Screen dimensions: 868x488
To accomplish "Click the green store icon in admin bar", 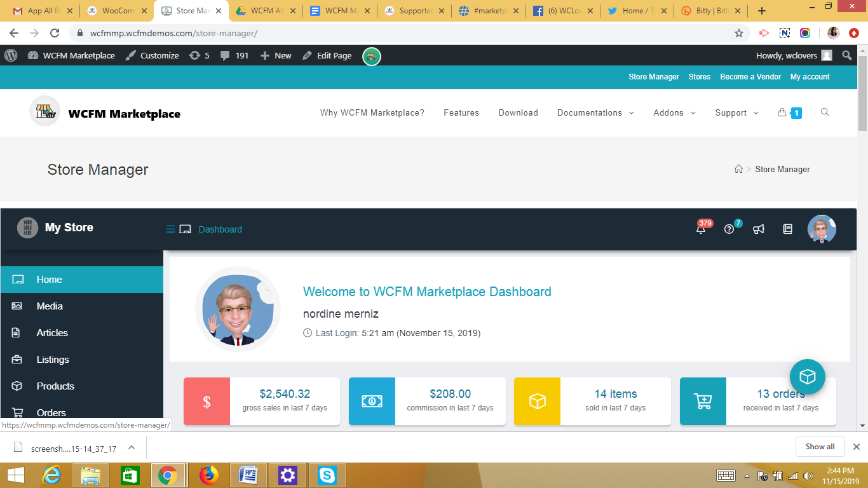I will pos(371,56).
